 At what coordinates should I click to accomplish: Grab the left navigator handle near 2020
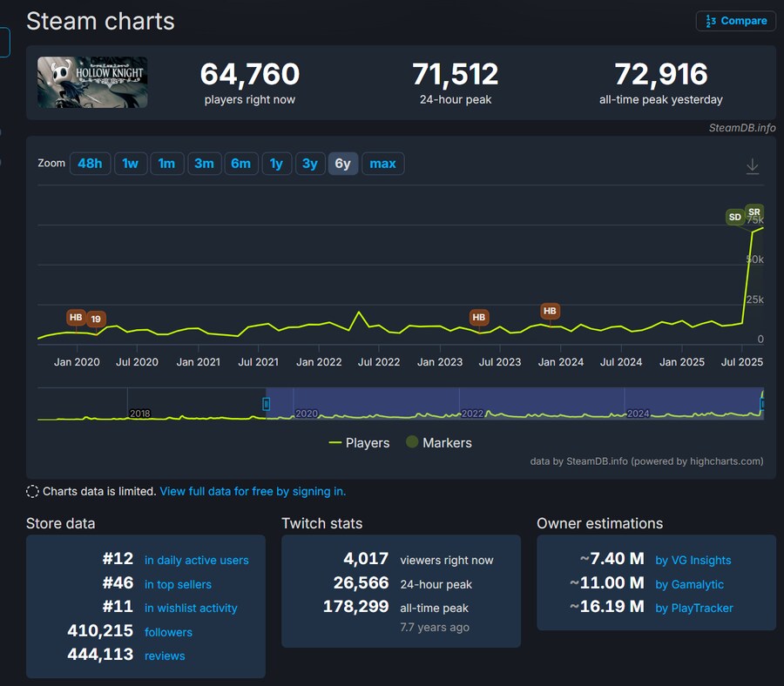click(x=267, y=404)
